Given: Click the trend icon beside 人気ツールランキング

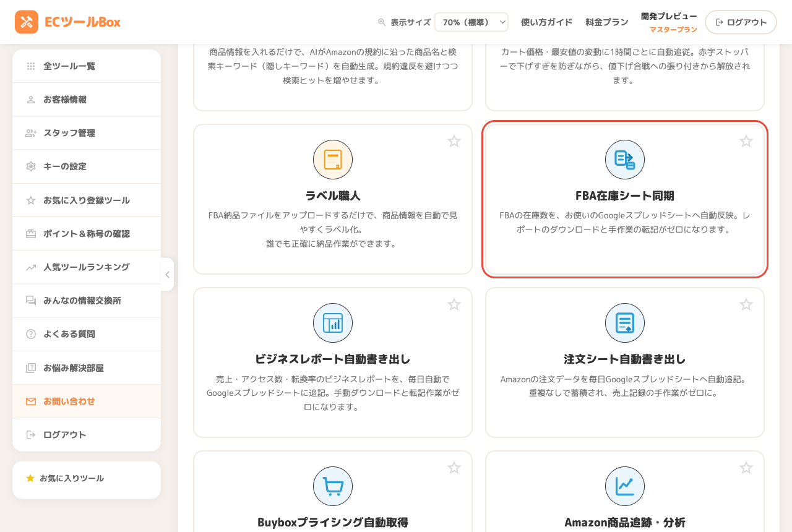Looking at the screenshot, I should click(x=31, y=267).
